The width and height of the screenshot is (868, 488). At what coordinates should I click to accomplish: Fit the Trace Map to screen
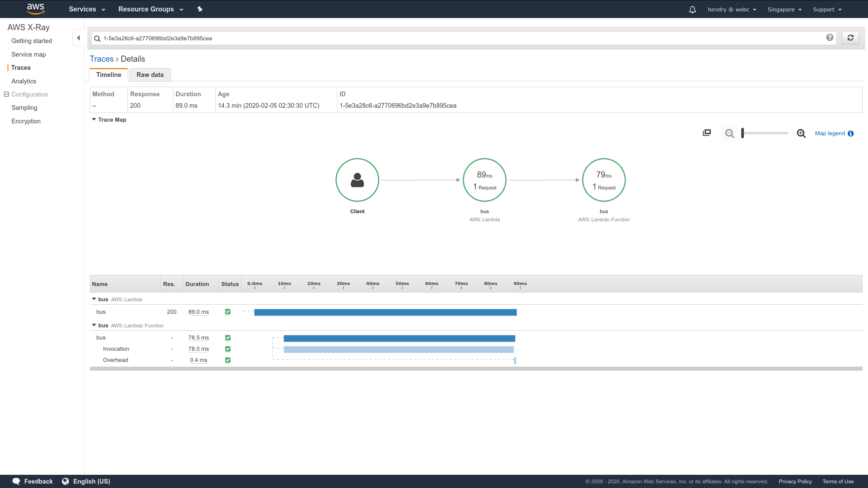pos(706,133)
